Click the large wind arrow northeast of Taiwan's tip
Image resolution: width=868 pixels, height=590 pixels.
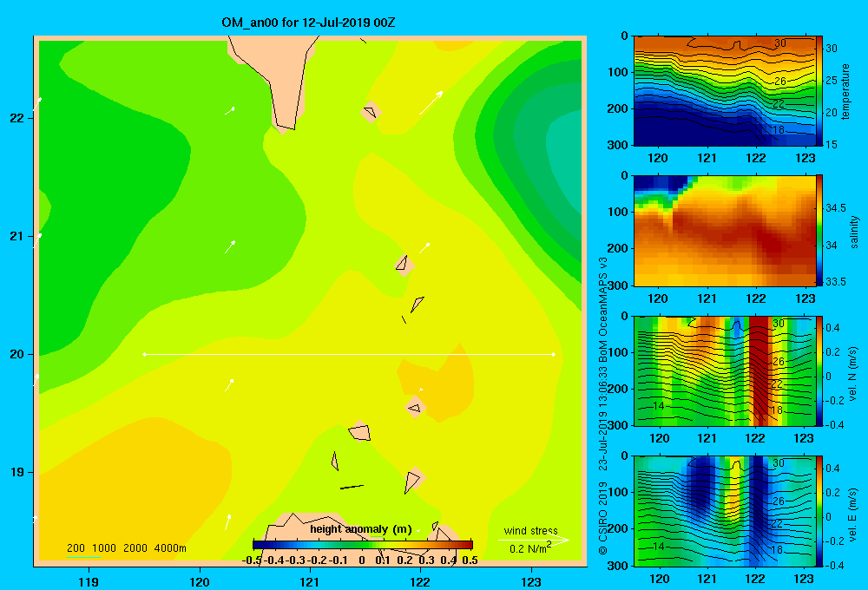pyautogui.click(x=431, y=102)
